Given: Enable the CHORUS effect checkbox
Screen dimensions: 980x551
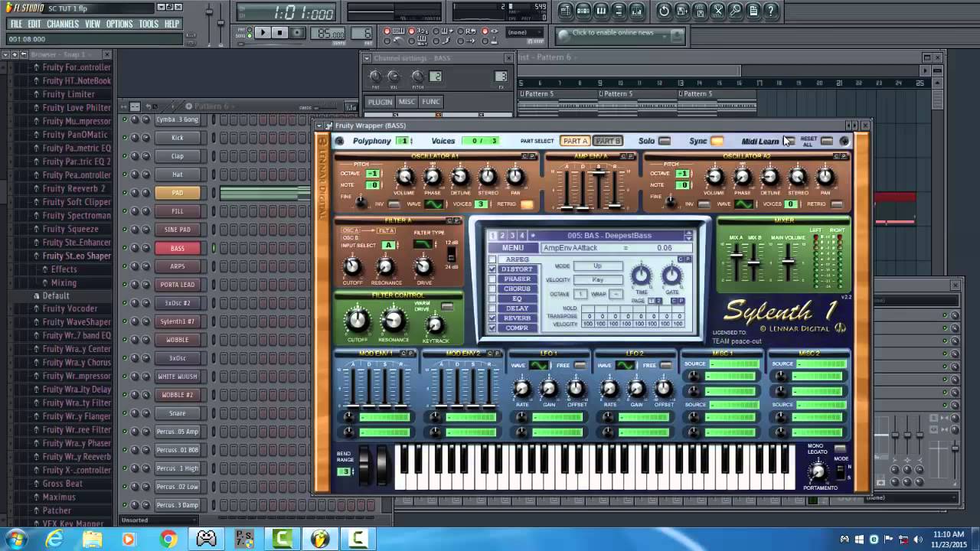Looking at the screenshot, I should point(493,289).
